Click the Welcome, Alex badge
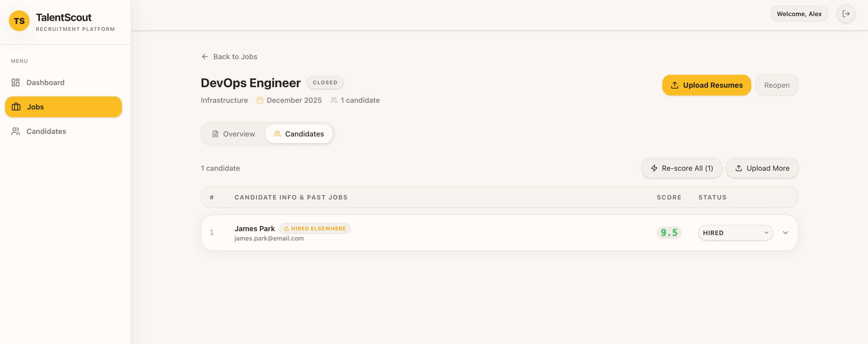868x344 pixels. (x=799, y=14)
